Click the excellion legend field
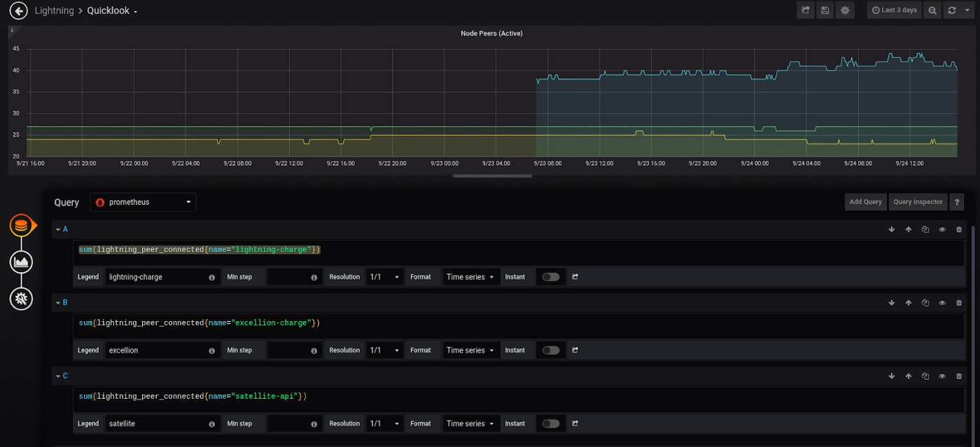 tap(162, 350)
